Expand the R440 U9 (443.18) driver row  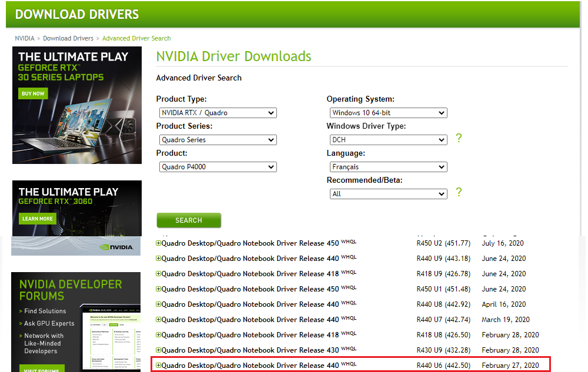click(x=158, y=258)
